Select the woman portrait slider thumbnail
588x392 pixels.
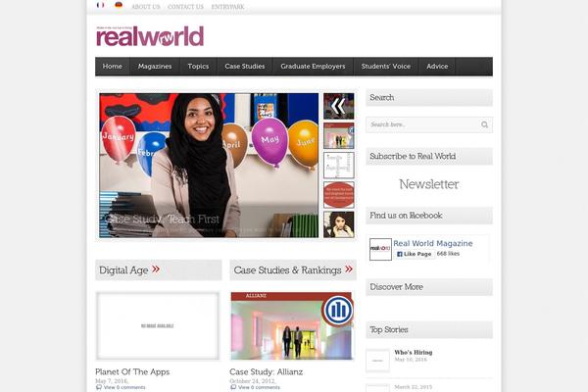coord(339,224)
